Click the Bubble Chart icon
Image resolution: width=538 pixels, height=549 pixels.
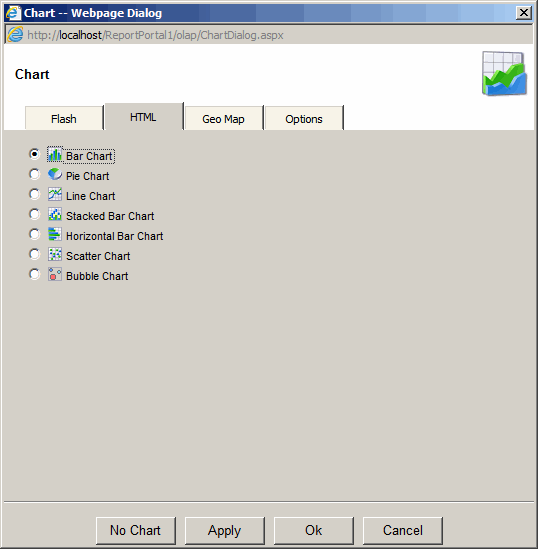tap(55, 274)
